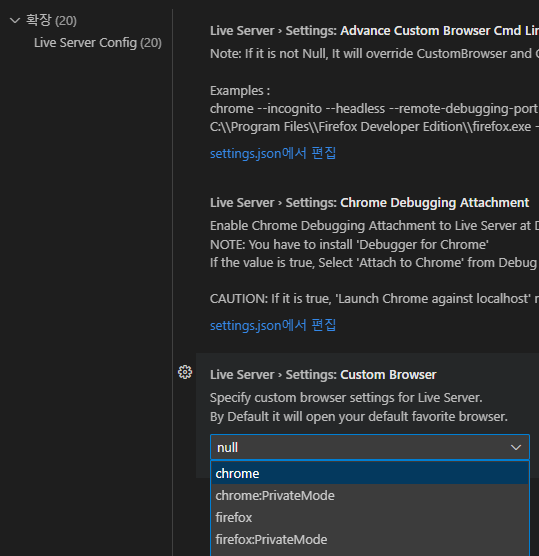The height and width of the screenshot is (556, 539).
Task: Choose firefox from the browser list
Action: [370, 517]
